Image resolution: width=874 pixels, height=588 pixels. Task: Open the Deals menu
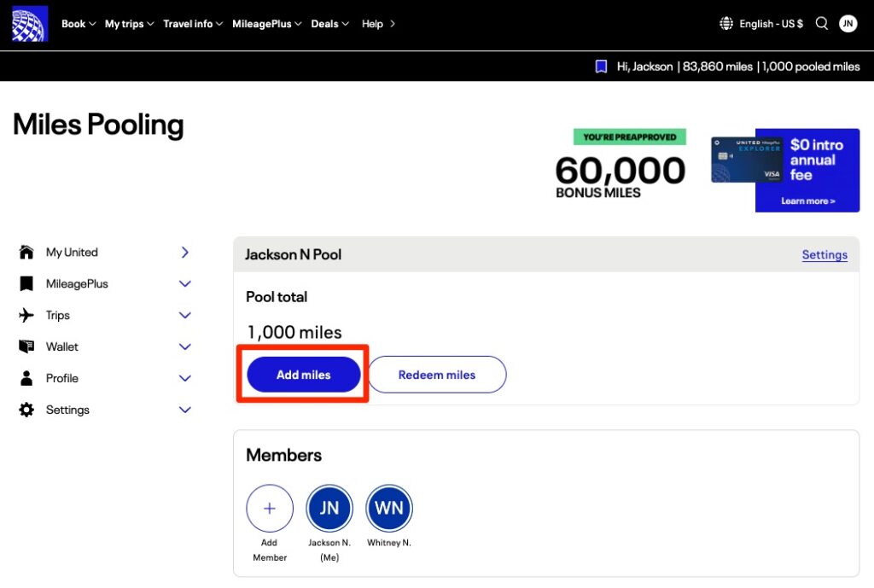(329, 24)
